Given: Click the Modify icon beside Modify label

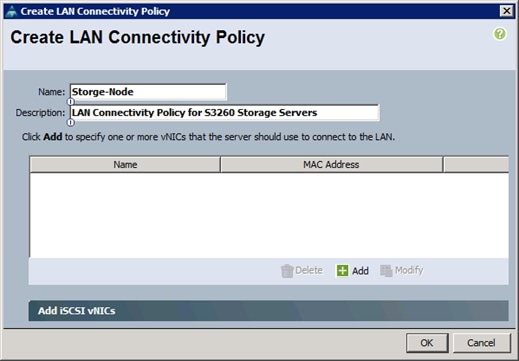Looking at the screenshot, I should click(x=386, y=270).
